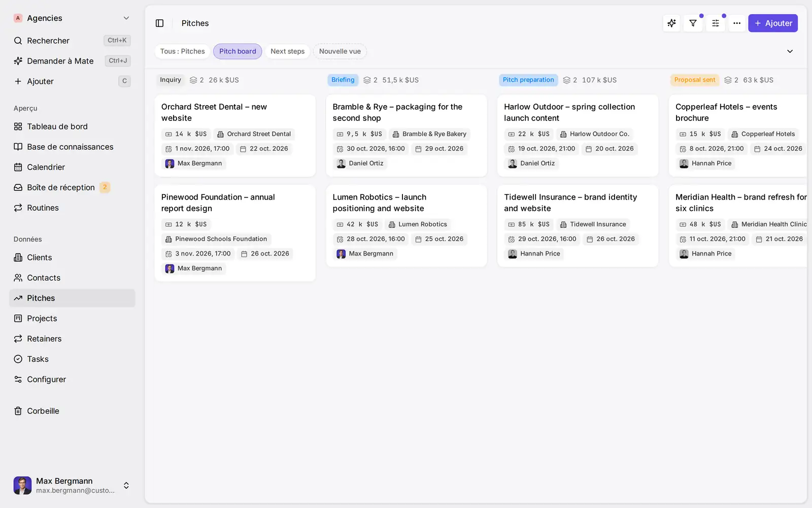
Task: Open Lumen Robotics pitch card
Action: pos(407,226)
